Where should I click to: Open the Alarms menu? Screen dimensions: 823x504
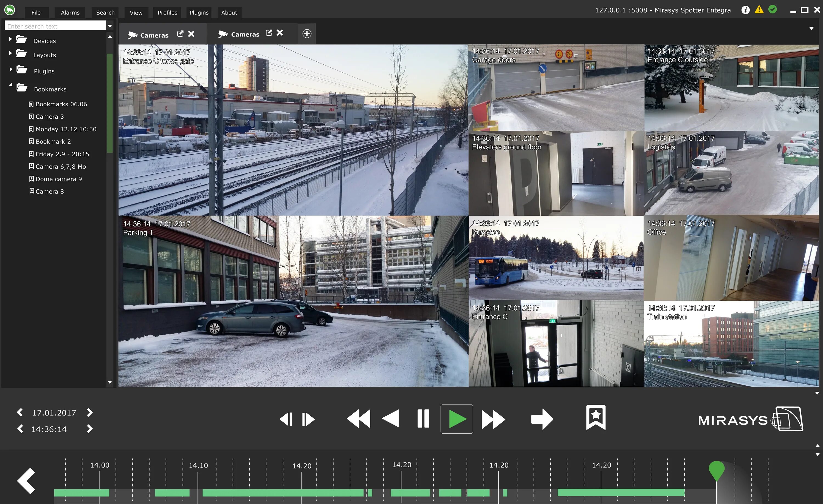coord(70,13)
